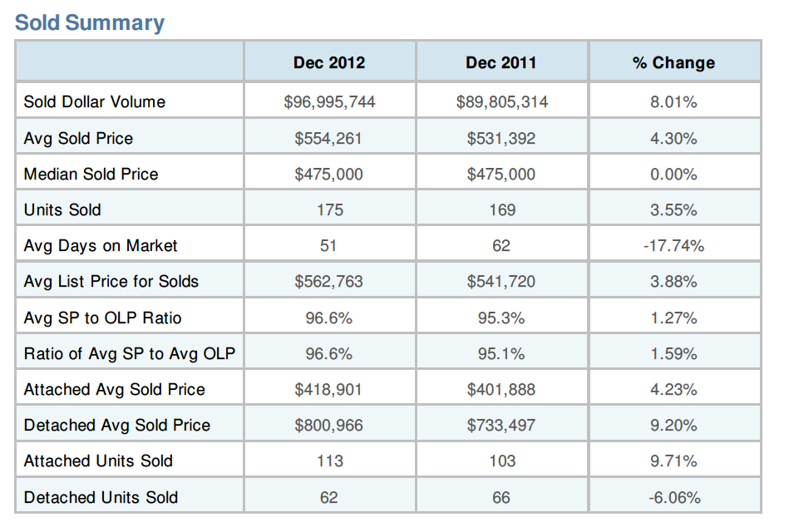Select the Units Sold row label
This screenshot has width=789, height=532.
coord(62,210)
